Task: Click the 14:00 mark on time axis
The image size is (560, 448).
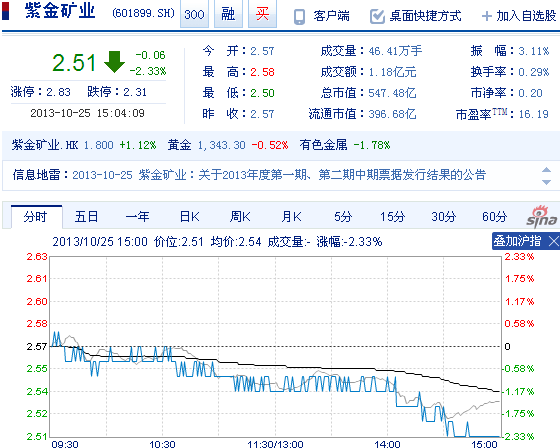Action: [x=388, y=444]
